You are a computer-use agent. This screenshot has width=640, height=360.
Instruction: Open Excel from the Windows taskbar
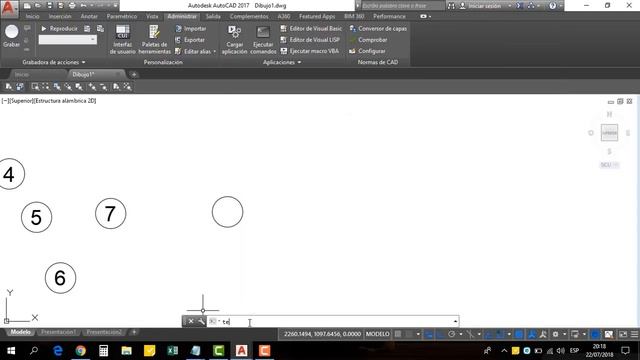[173, 351]
